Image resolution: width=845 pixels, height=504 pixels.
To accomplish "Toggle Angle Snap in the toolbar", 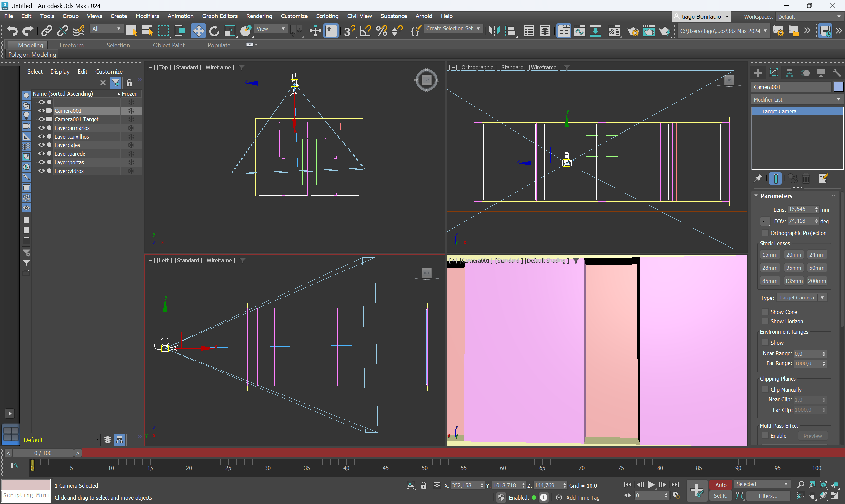I will click(366, 31).
